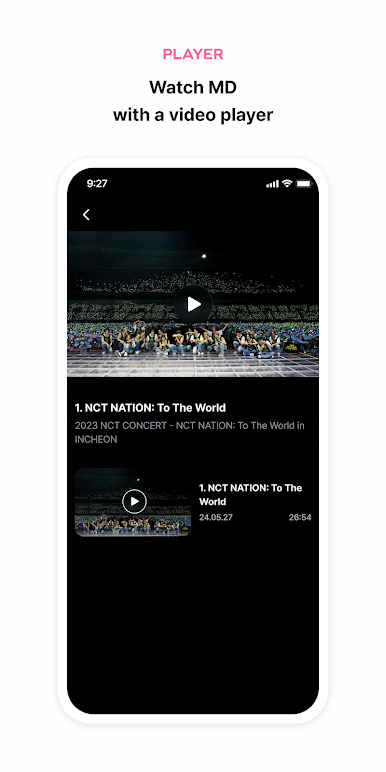Tap the back arrow icon
Viewport: 386px width, 772px height.
86,215
